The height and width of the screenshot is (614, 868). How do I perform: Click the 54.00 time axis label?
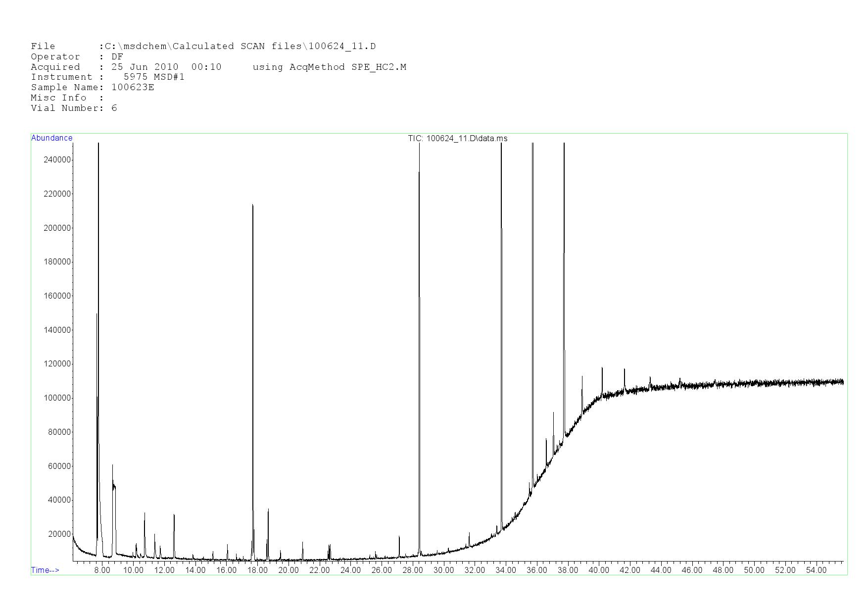click(816, 570)
